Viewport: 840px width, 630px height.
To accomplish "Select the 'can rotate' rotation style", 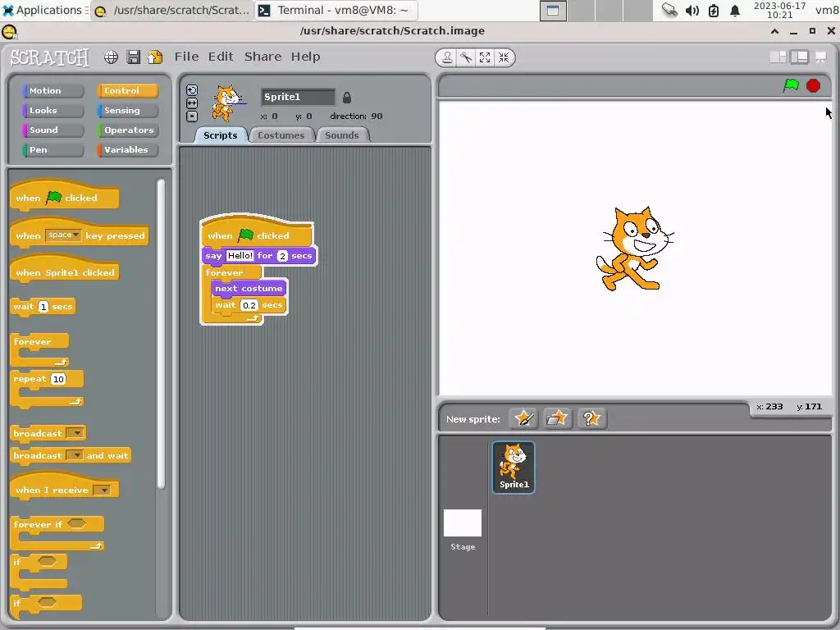I will [192, 90].
